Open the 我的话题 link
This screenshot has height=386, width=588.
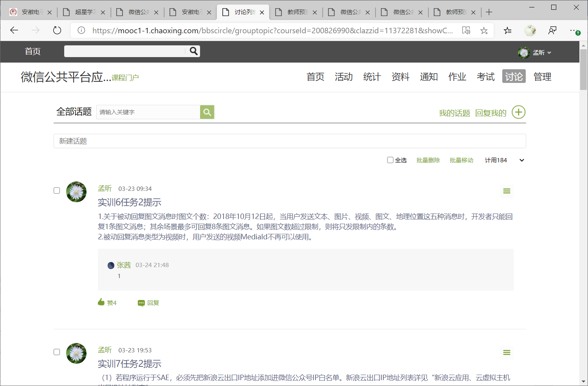[454, 113]
